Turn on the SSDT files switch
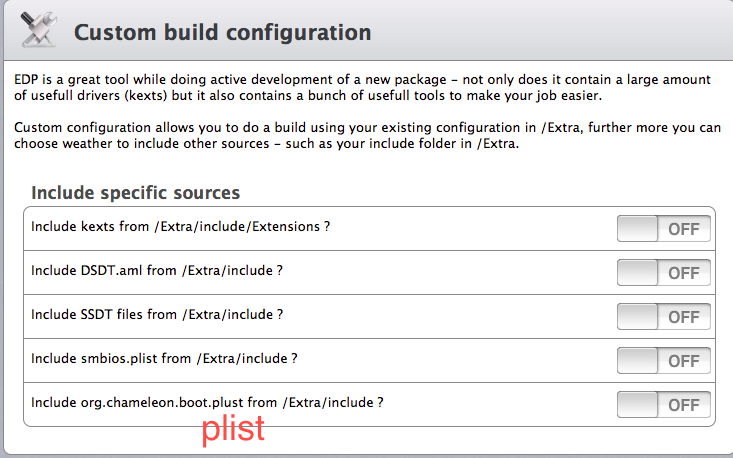The width and height of the screenshot is (733, 458). [x=664, y=316]
